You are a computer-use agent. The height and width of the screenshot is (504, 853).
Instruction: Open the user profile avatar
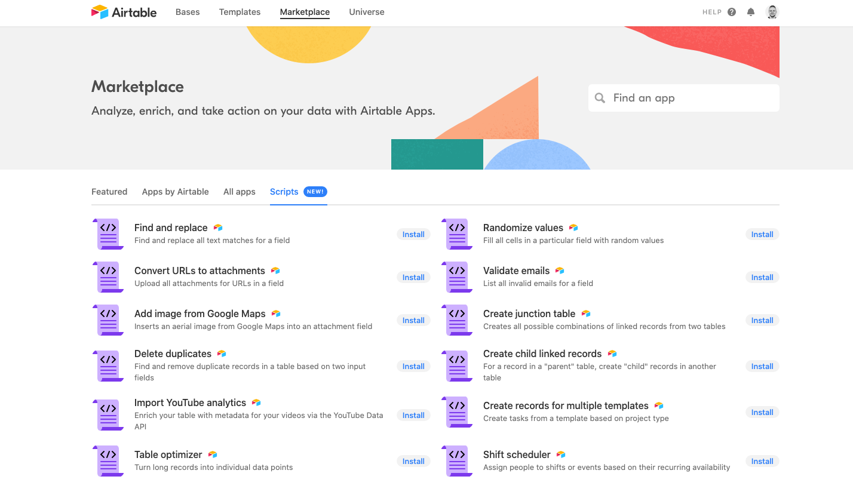(772, 12)
